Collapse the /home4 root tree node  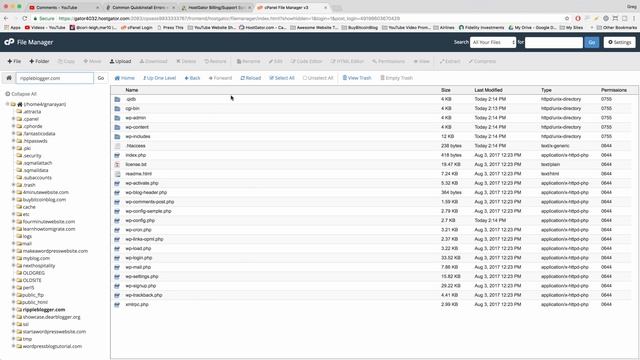pos(7,104)
